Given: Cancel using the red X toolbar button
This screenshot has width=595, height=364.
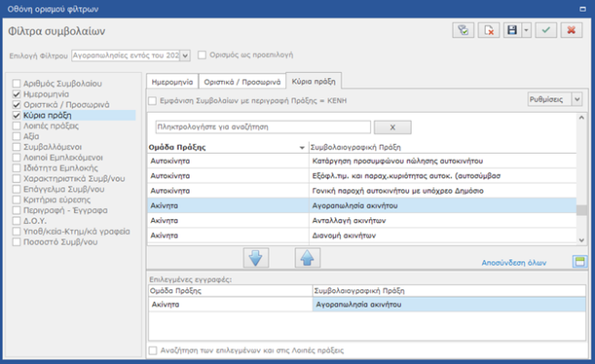Looking at the screenshot, I should pos(571,31).
